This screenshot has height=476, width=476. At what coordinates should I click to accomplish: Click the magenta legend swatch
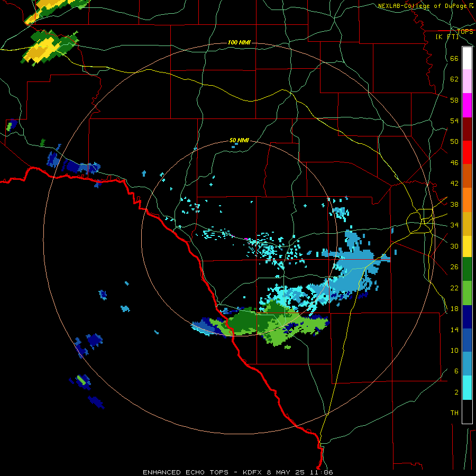(467, 105)
